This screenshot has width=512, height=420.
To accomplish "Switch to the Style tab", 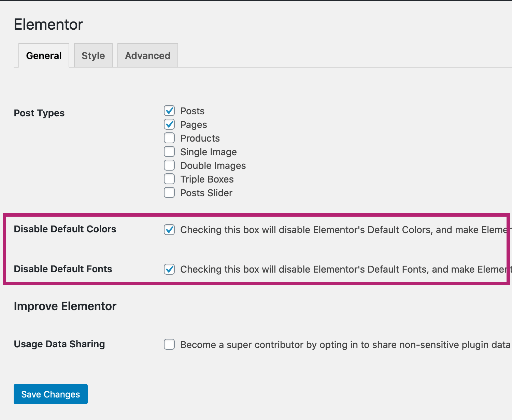I will point(93,56).
